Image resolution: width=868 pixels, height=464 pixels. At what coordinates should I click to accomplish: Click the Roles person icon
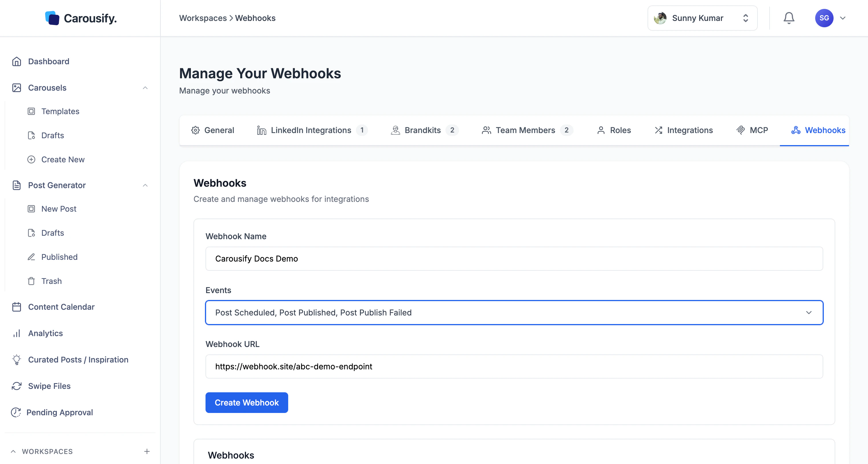[601, 130]
